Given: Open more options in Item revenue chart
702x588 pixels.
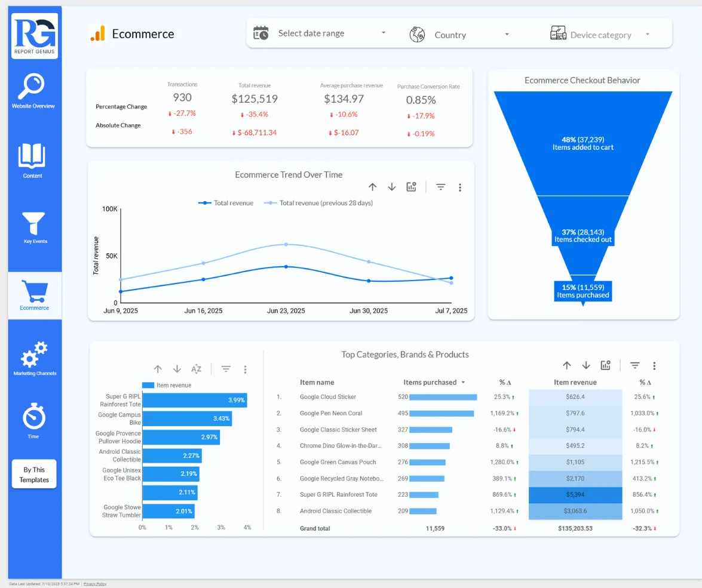Looking at the screenshot, I should click(245, 370).
